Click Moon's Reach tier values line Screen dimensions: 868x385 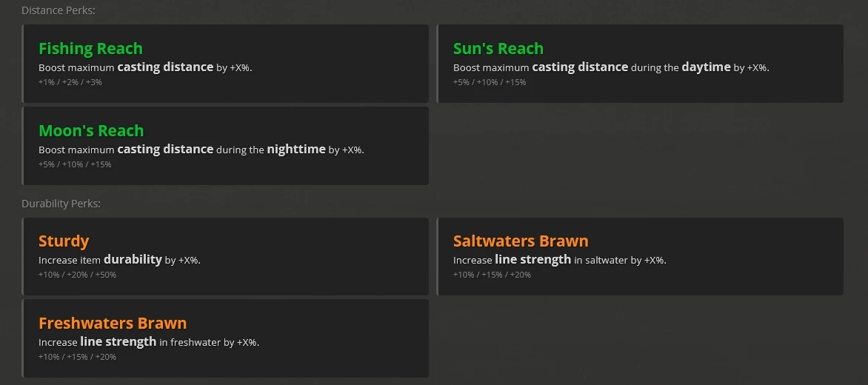76,164
